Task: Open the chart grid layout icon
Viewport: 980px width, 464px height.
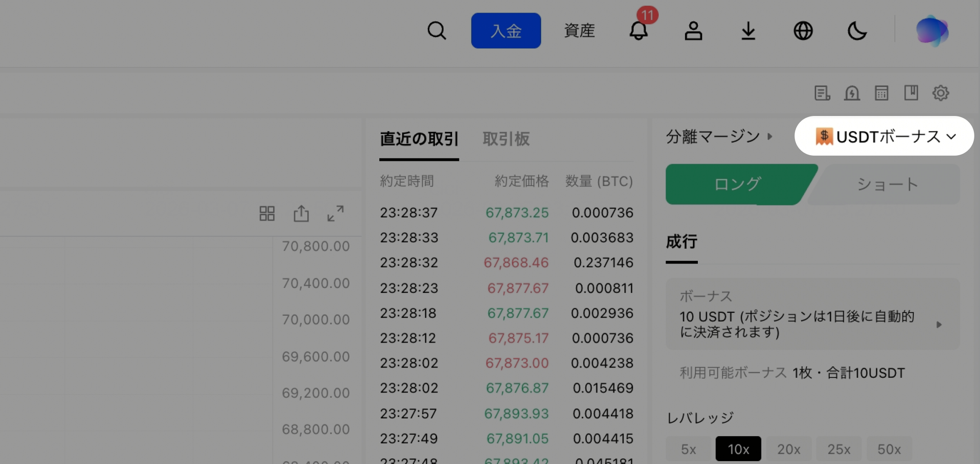Action: tap(267, 214)
